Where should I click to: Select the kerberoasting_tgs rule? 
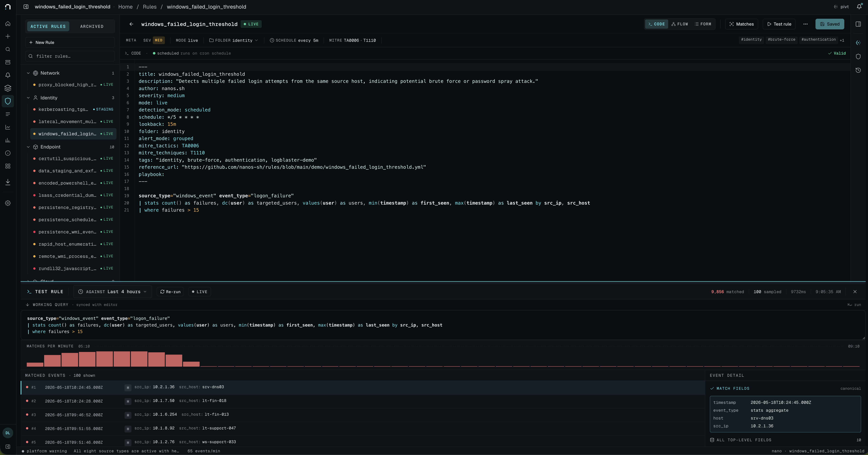coord(73,110)
